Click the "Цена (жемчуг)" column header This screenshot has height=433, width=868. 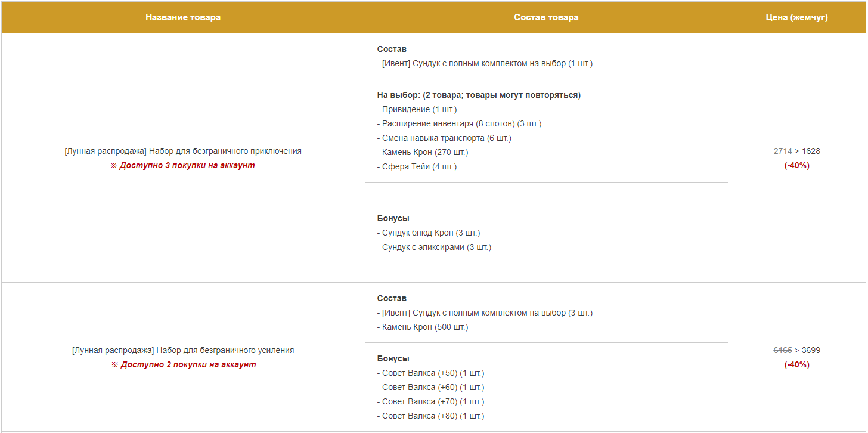point(796,17)
